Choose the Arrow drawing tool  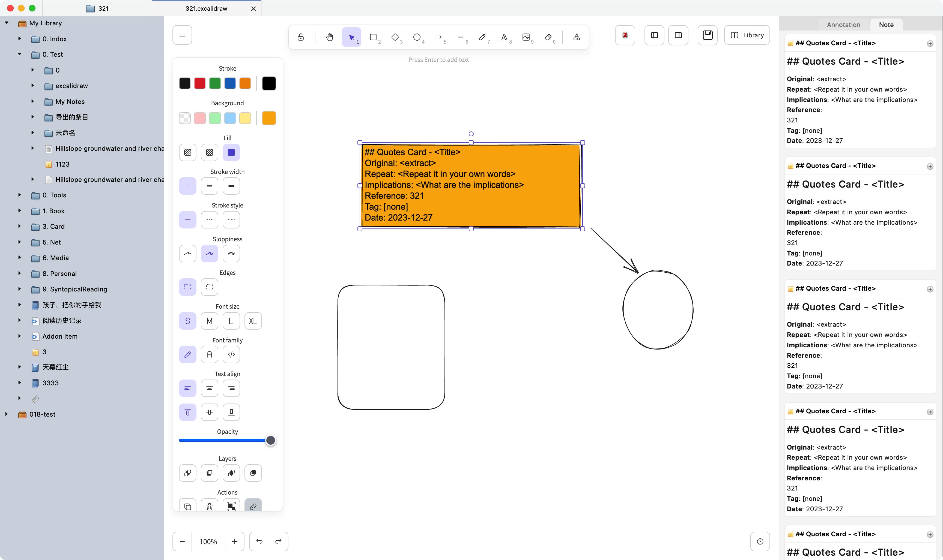click(438, 37)
